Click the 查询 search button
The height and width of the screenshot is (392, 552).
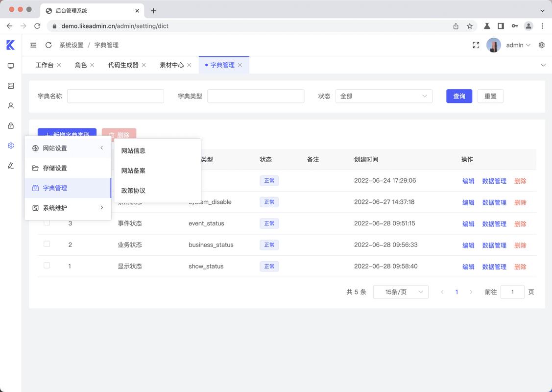pyautogui.click(x=459, y=96)
